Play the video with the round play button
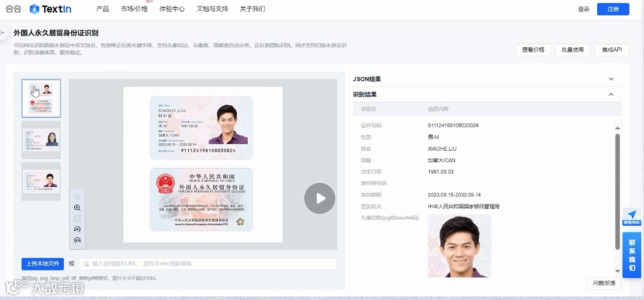Image resolution: width=644 pixels, height=300 pixels. 319,198
